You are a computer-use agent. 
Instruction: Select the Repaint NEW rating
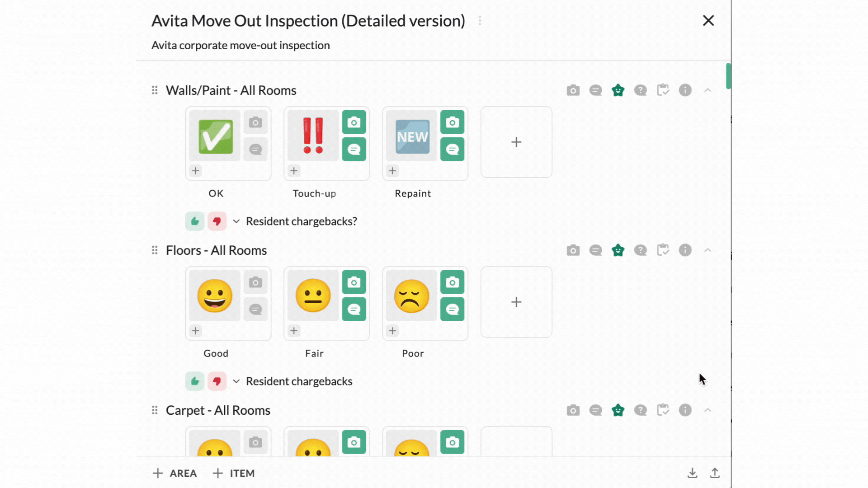pyautogui.click(x=412, y=136)
